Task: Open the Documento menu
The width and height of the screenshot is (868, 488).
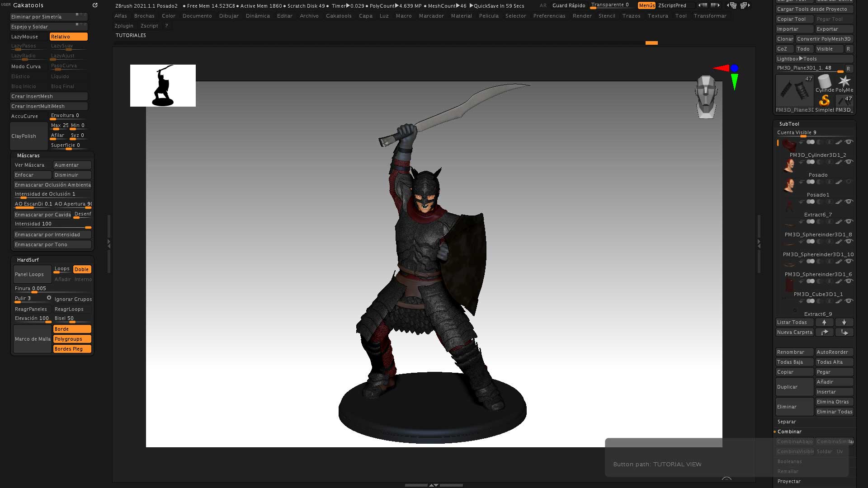Action: [x=197, y=16]
